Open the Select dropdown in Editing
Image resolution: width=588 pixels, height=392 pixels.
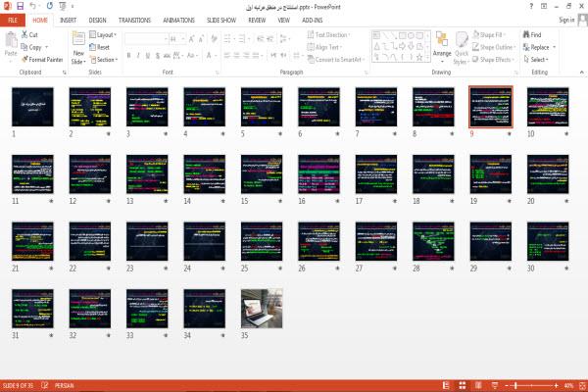(x=536, y=59)
